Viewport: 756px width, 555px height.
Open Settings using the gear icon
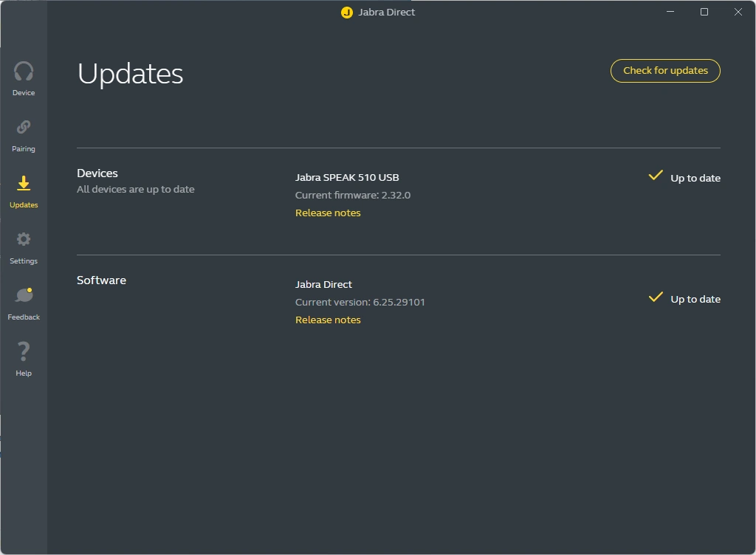tap(24, 240)
